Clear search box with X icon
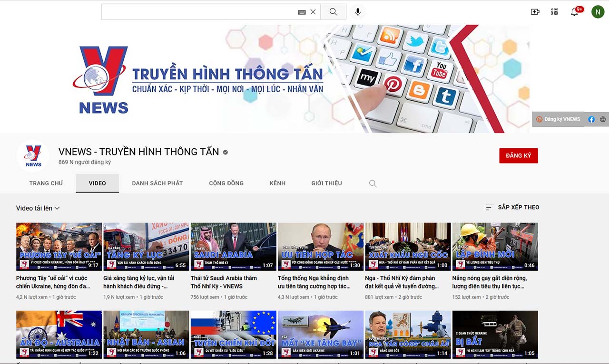609x364 pixels. 313,12
